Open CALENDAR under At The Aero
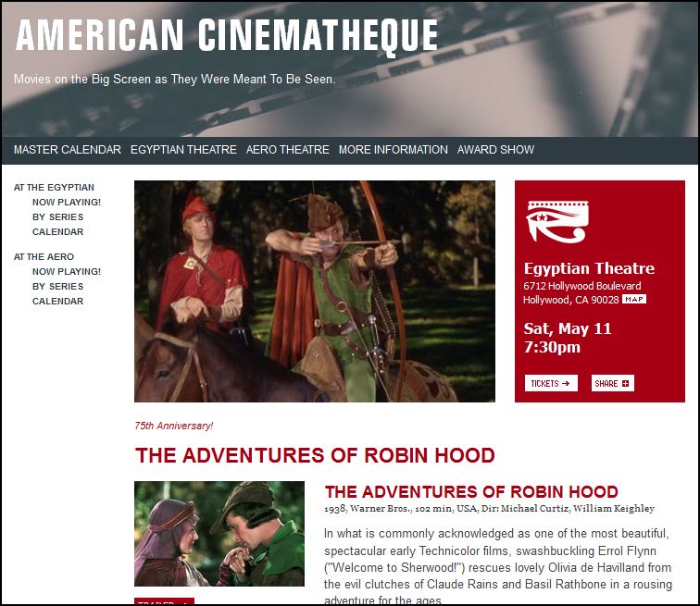700x606 pixels. [57, 302]
